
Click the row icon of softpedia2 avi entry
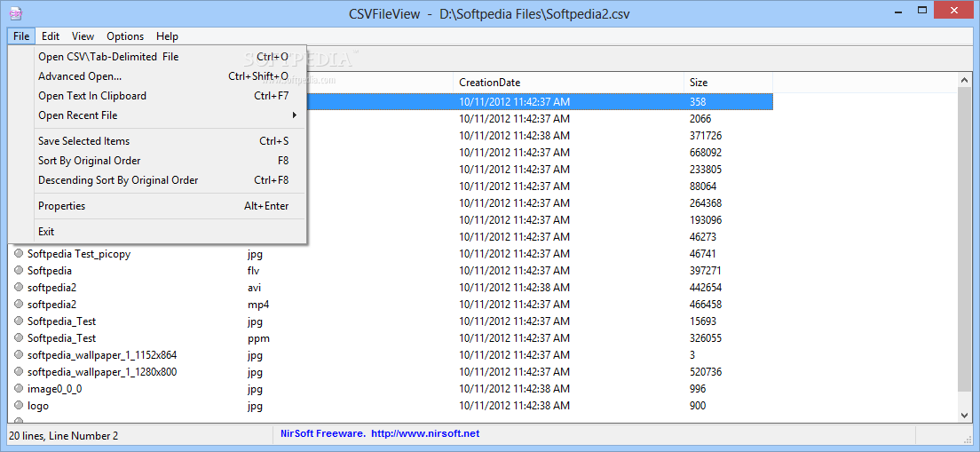point(19,288)
